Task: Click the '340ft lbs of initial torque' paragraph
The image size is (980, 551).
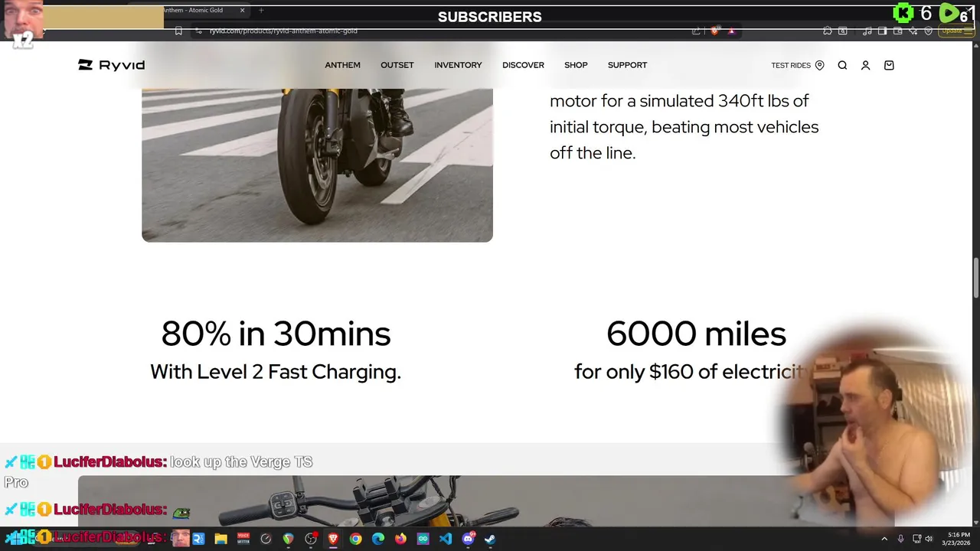Action: click(x=684, y=127)
